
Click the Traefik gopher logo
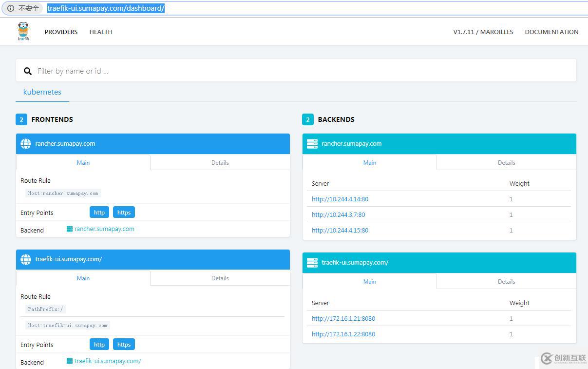[x=23, y=32]
